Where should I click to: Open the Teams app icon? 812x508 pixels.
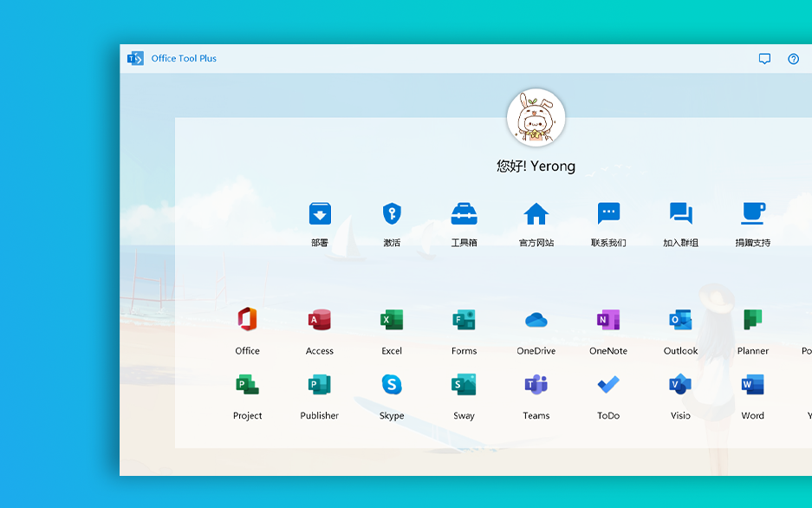click(536, 384)
